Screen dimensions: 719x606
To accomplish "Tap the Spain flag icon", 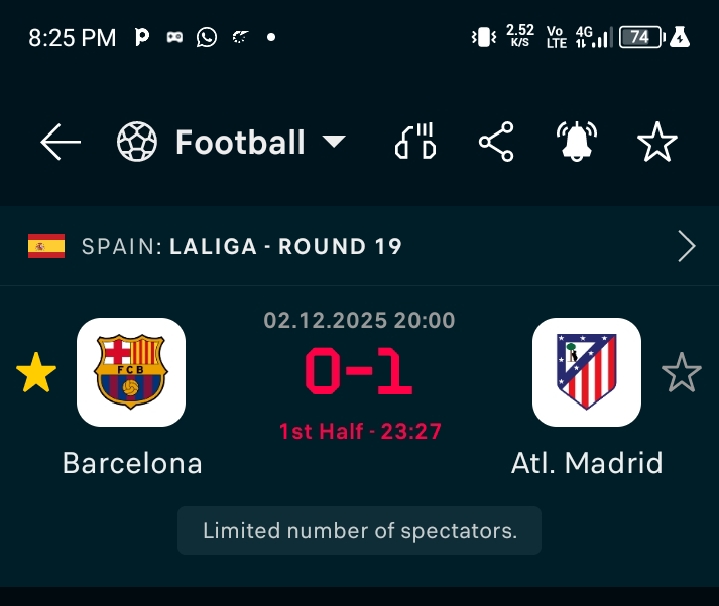I will pos(46,246).
